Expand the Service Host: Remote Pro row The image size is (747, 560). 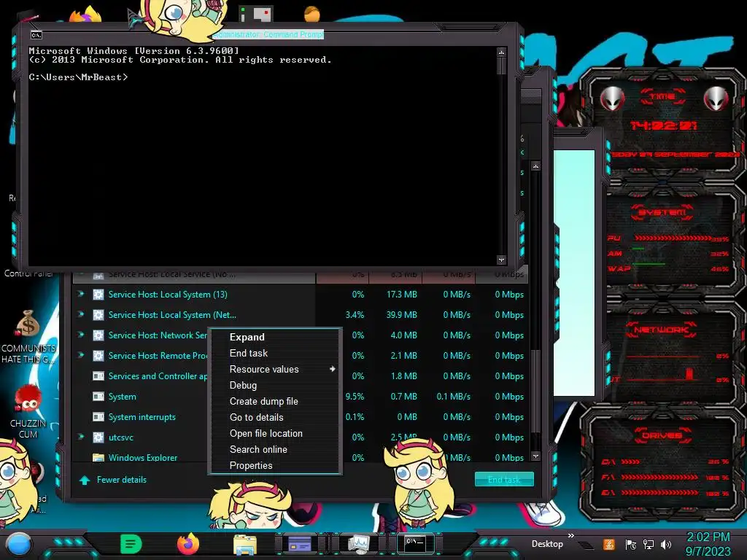pyautogui.click(x=81, y=355)
